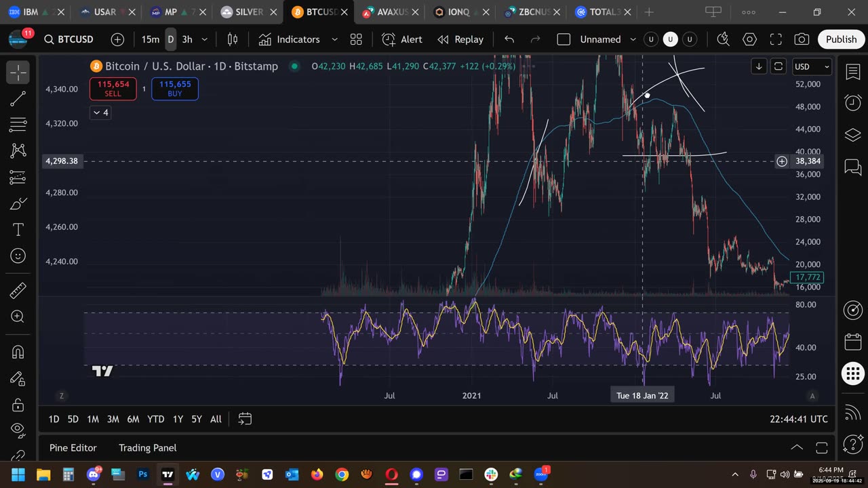Open the chart patterns tool

coord(18,151)
